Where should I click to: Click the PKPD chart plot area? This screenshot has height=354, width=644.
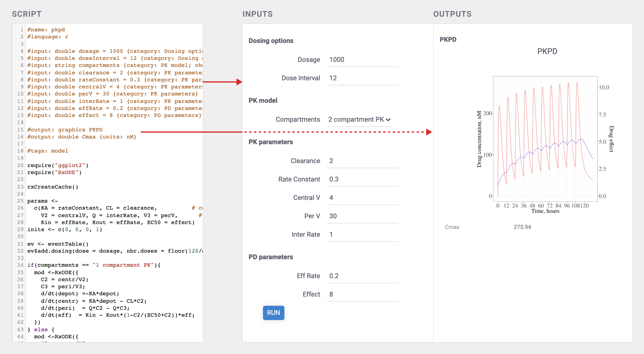(545, 139)
